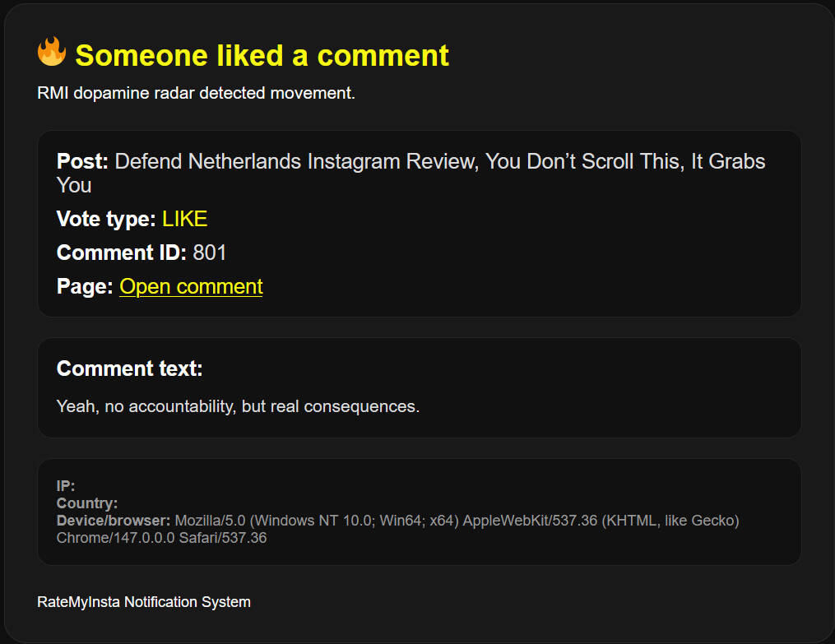835x644 pixels.
Task: Click the "Page:" label
Action: pyautogui.click(x=85, y=286)
